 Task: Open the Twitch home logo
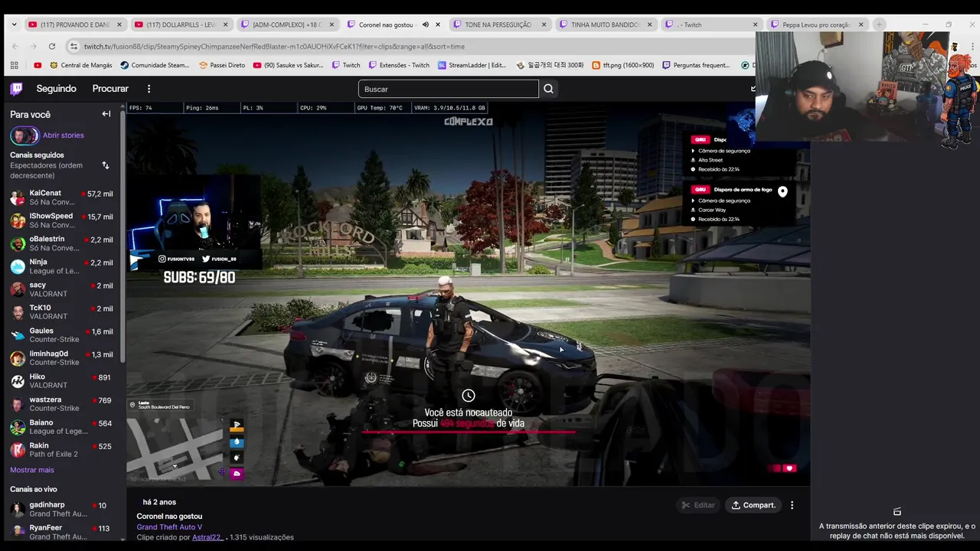16,89
